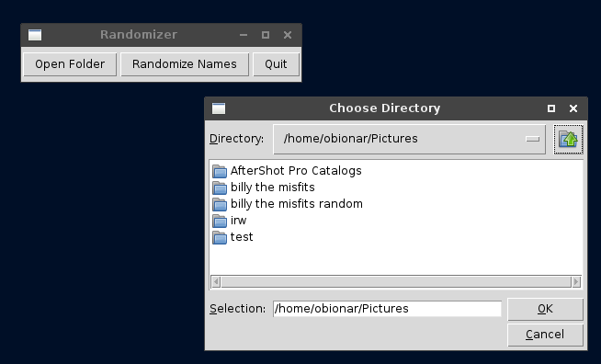Image resolution: width=601 pixels, height=364 pixels.
Task: Click the Open Folder button
Action: click(70, 64)
